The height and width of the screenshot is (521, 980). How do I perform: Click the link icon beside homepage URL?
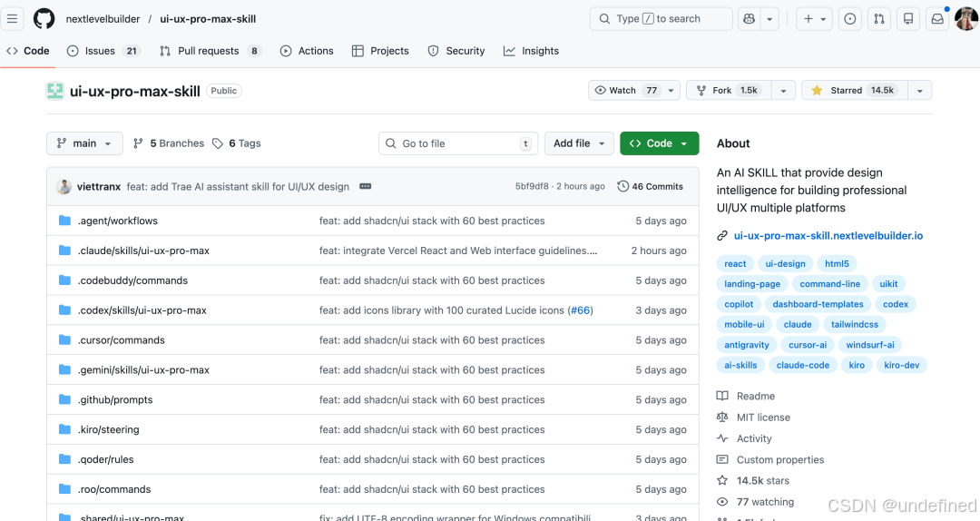coord(722,236)
